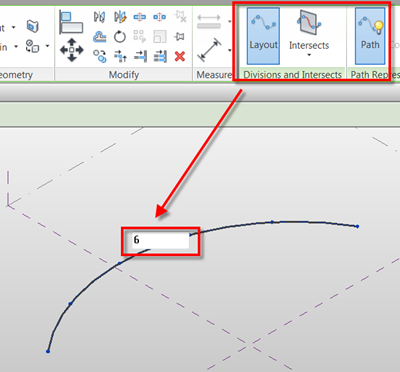Viewport: 400px width, 372px height.
Task: Click the Copy tool icon
Action: tap(99, 56)
